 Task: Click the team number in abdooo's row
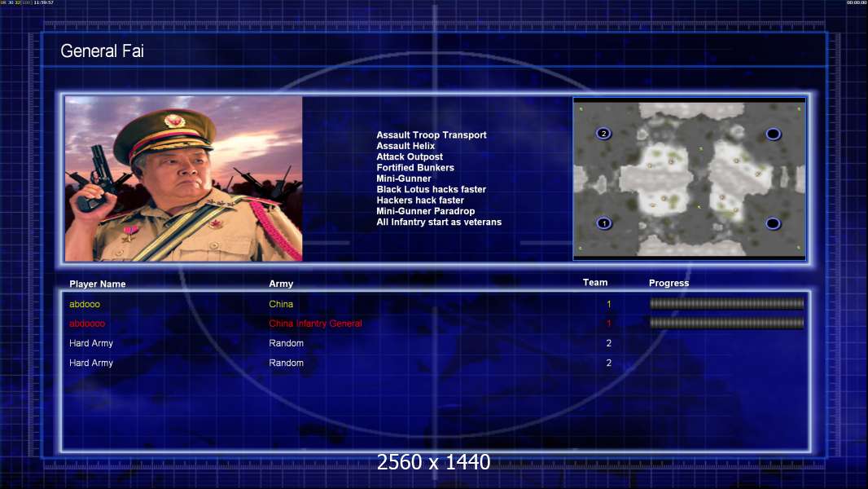pyautogui.click(x=609, y=304)
